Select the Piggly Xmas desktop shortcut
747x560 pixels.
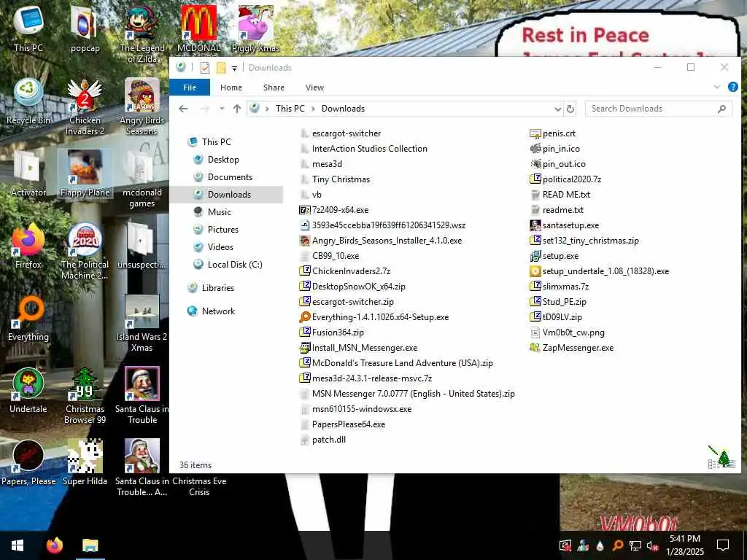[x=255, y=29]
